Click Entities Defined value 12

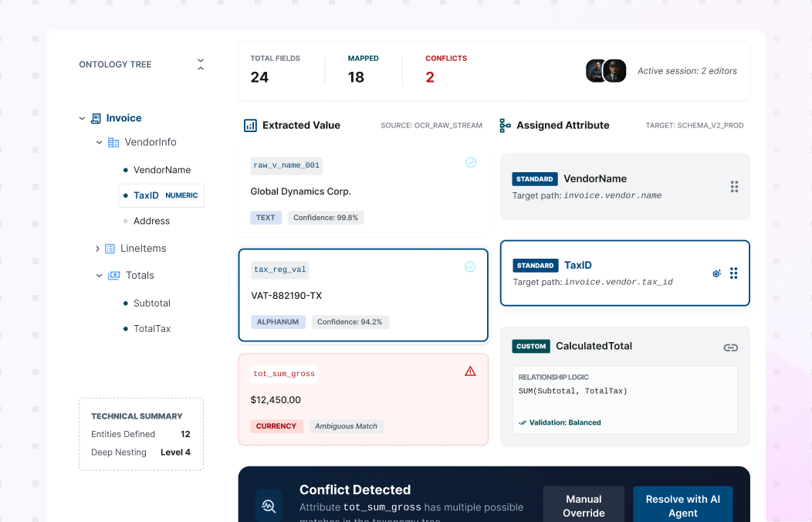click(185, 435)
